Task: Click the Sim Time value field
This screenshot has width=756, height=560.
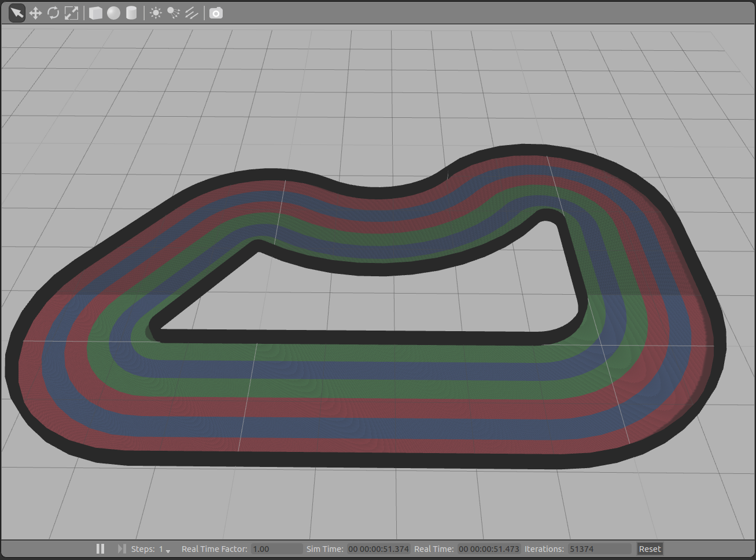Action: pos(378,549)
